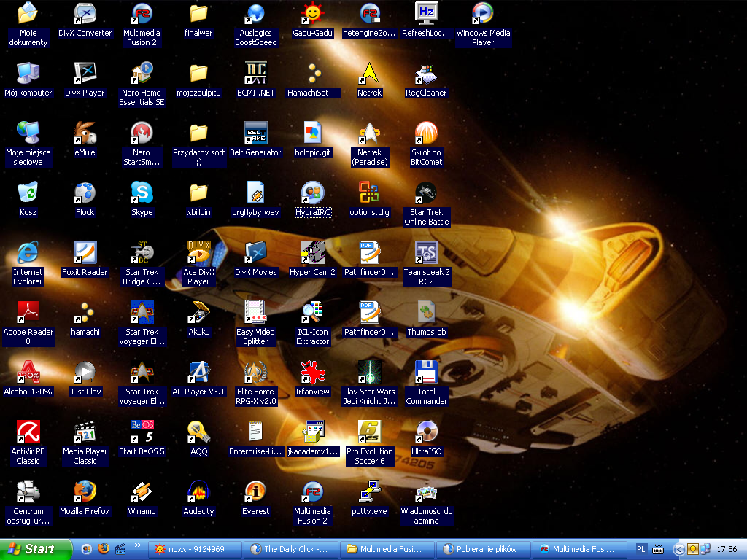Click the BCMI .NET icon

click(255, 74)
